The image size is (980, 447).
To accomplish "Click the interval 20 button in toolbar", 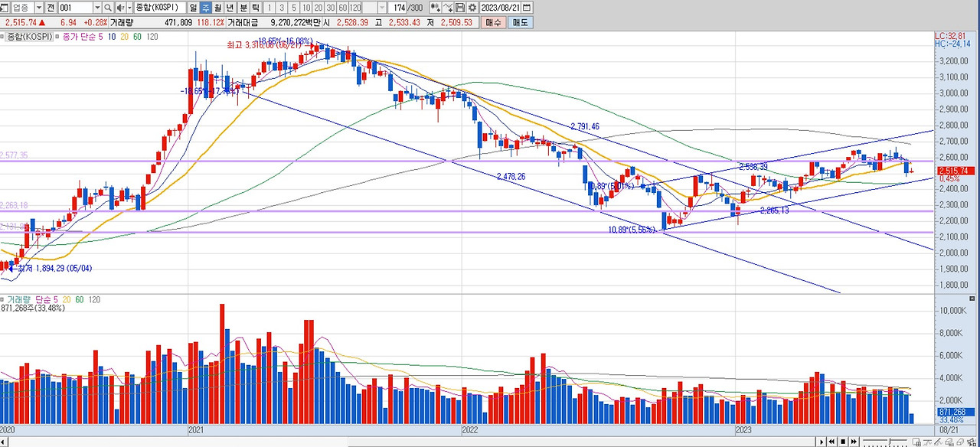I will pos(318,8).
